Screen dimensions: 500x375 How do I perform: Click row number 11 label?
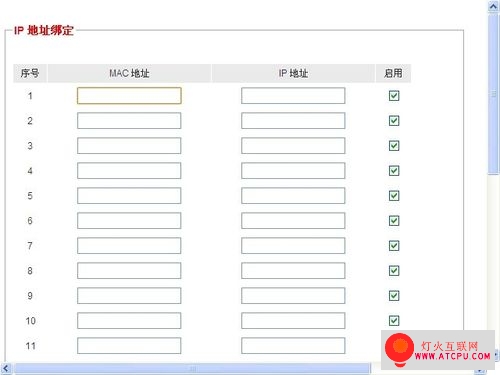click(x=31, y=346)
